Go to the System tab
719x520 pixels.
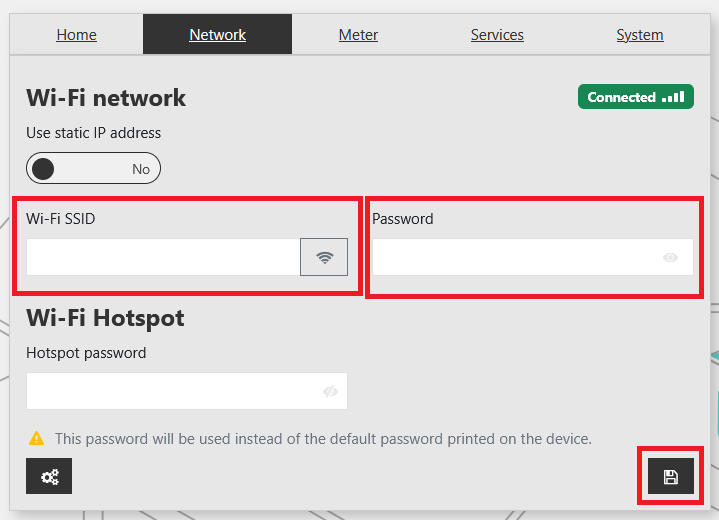point(640,35)
